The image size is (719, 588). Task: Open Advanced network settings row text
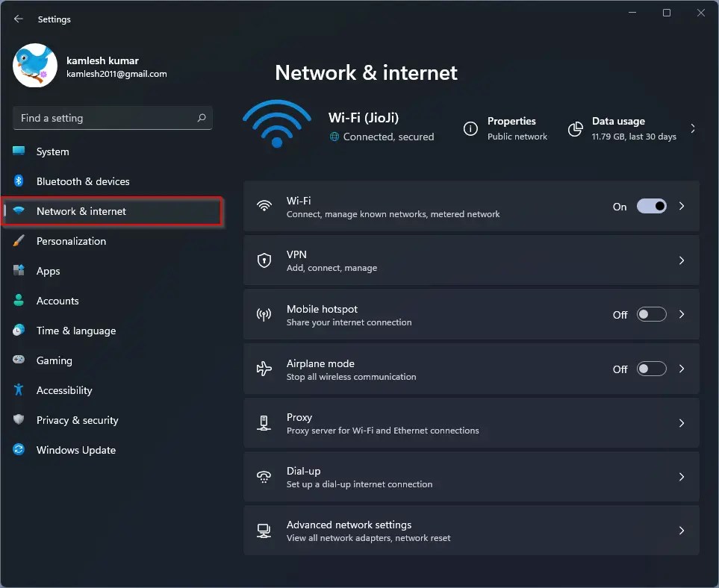click(368, 531)
